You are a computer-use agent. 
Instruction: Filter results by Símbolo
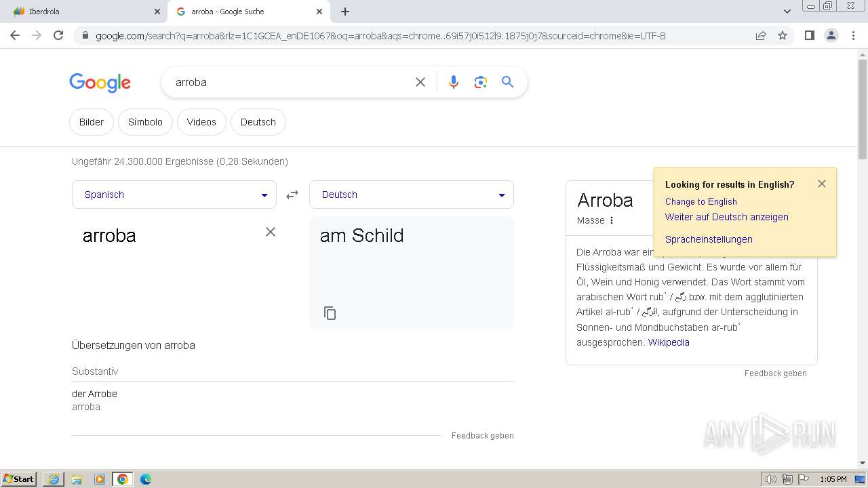click(145, 122)
